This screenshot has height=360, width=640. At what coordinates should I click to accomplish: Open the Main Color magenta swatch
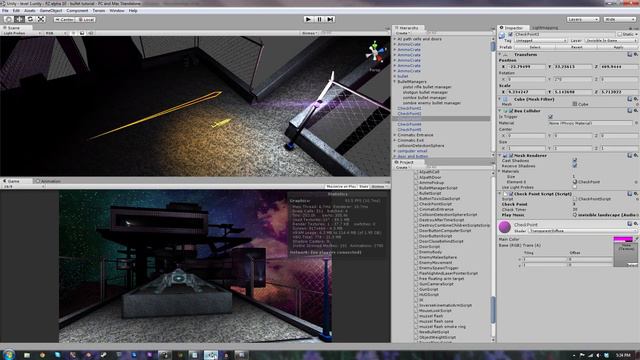[x=622, y=239]
